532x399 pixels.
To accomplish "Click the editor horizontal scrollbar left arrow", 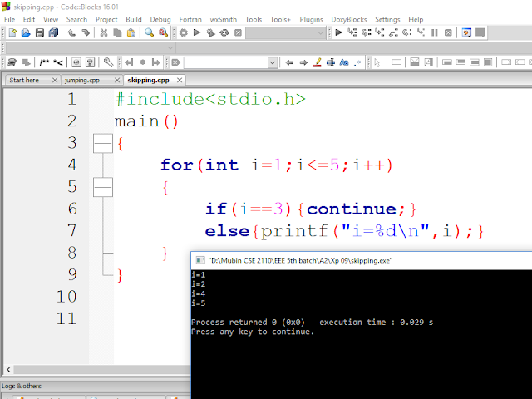I will (8, 369).
